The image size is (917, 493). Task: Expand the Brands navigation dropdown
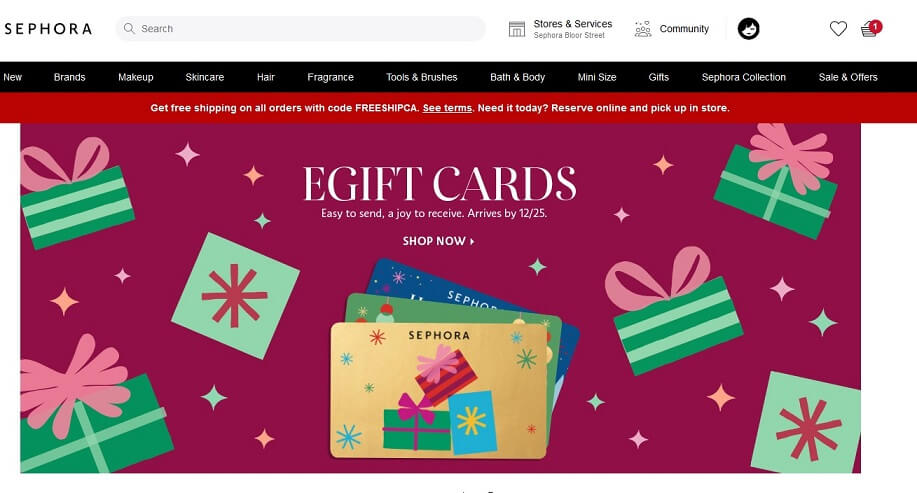tap(70, 77)
